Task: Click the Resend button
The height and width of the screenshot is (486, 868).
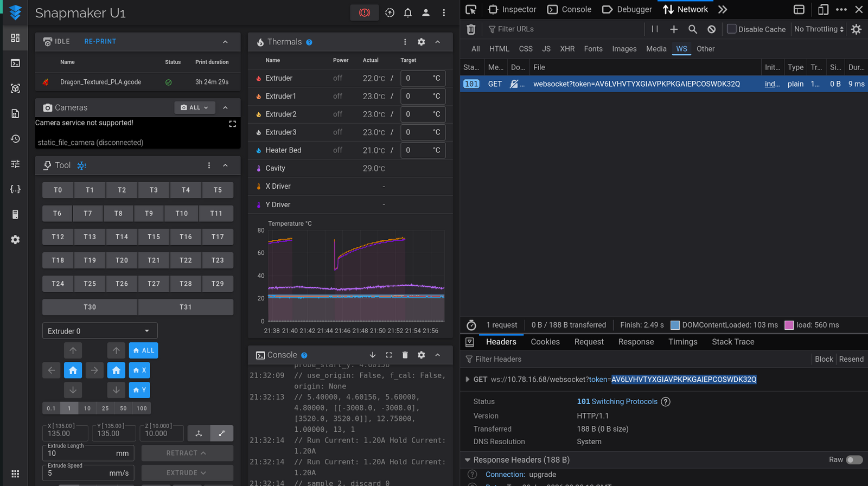Action: point(851,359)
